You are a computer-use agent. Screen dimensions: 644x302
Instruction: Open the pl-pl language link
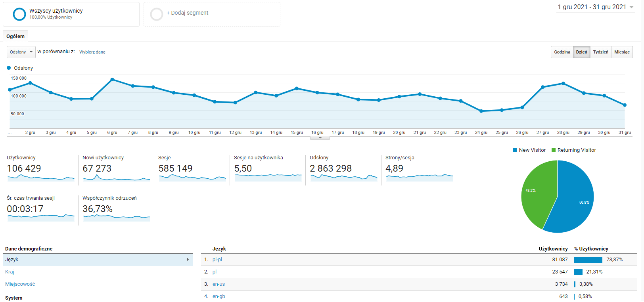[217, 260]
